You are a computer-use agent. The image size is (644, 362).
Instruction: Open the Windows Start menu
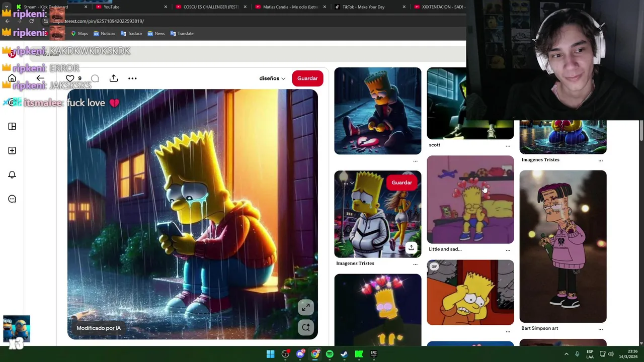[x=270, y=354]
